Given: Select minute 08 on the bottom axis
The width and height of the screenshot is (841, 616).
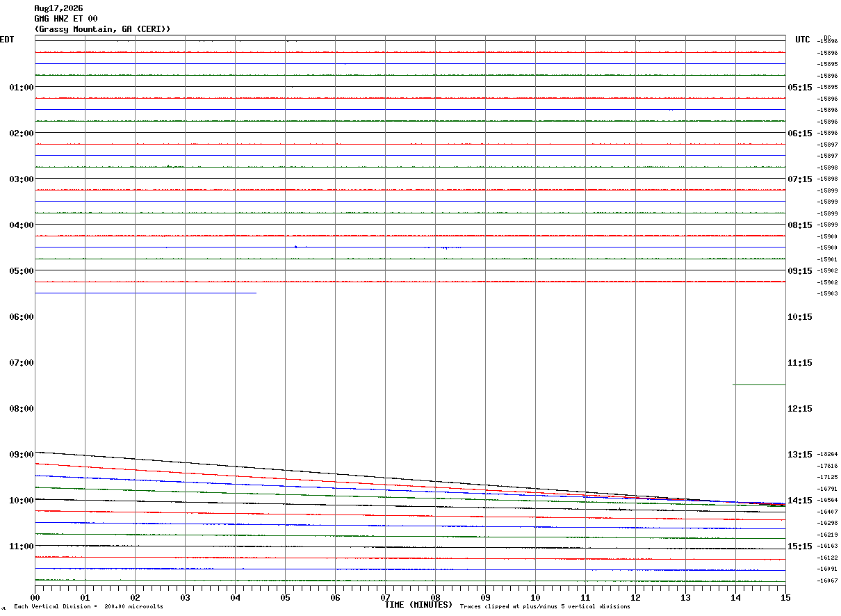Looking at the screenshot, I should (x=435, y=597).
